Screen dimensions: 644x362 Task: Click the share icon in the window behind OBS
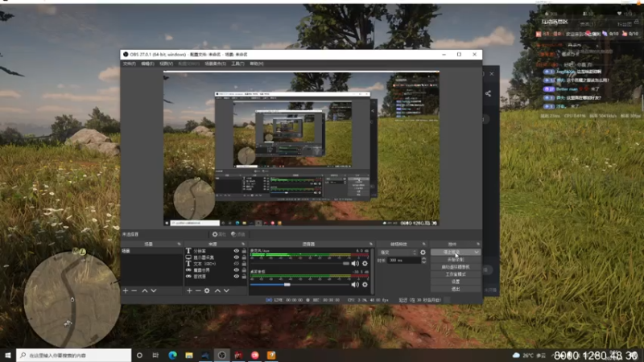pos(488,93)
